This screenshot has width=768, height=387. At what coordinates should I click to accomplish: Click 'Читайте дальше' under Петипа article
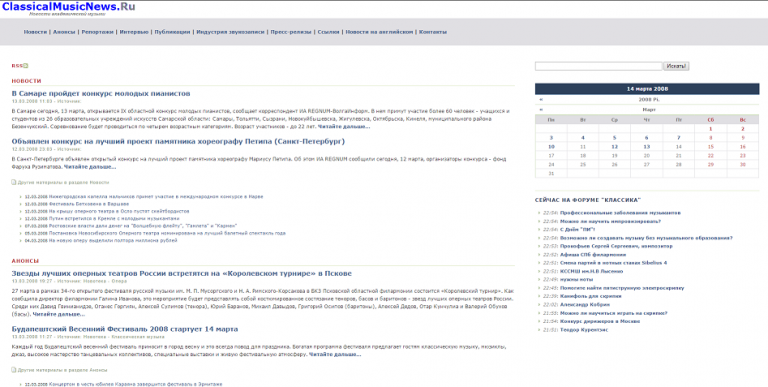click(90, 167)
